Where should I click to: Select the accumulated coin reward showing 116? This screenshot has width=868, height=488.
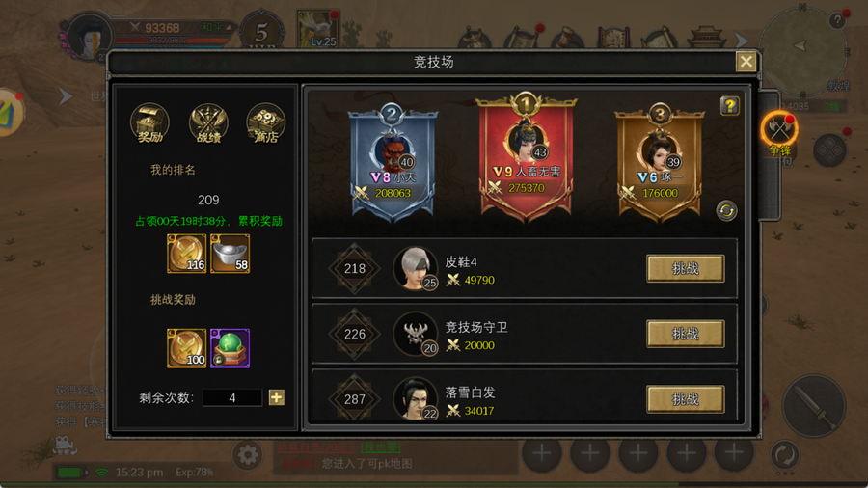186,254
